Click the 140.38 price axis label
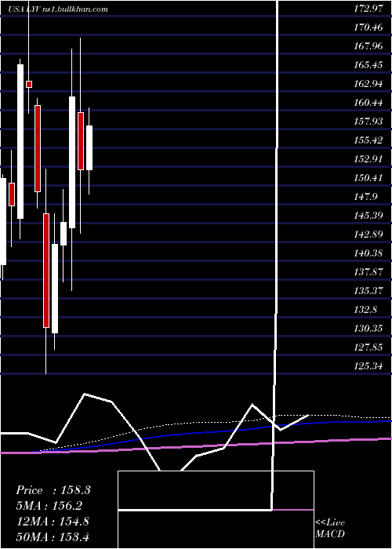The image size is (392, 549). coord(369,253)
